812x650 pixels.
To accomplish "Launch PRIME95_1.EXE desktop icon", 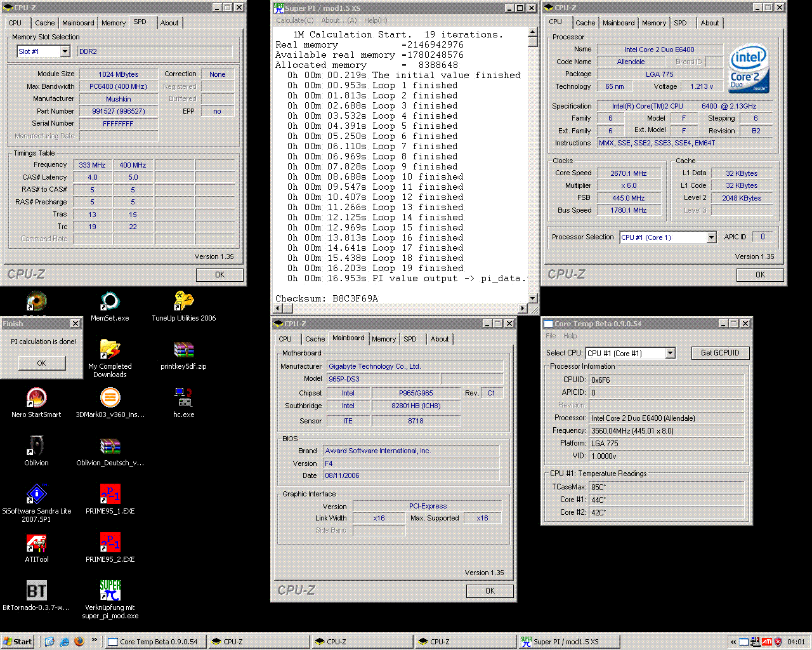I will pyautogui.click(x=110, y=500).
